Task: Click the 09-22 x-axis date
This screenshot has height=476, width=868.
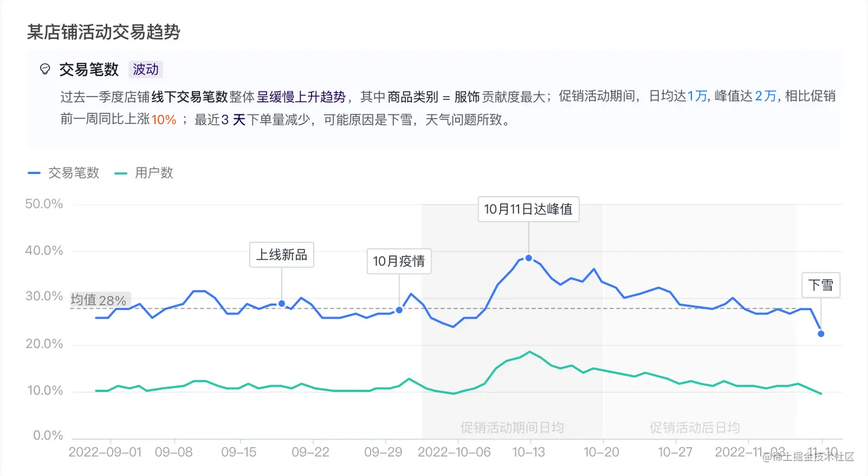Action: click(311, 452)
